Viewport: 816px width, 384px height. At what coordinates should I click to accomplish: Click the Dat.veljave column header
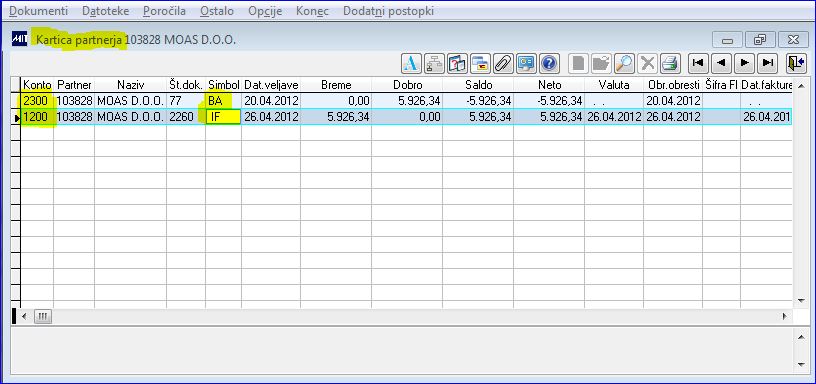point(271,85)
